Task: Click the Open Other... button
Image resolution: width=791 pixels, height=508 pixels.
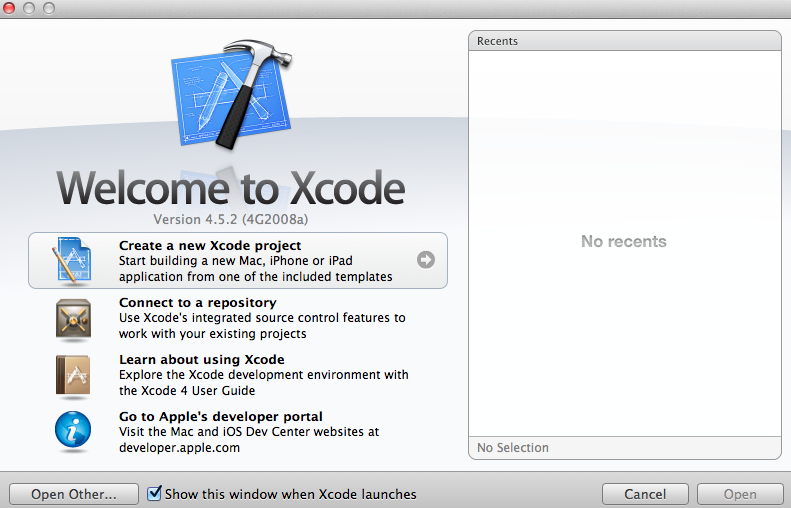Action: click(x=74, y=494)
